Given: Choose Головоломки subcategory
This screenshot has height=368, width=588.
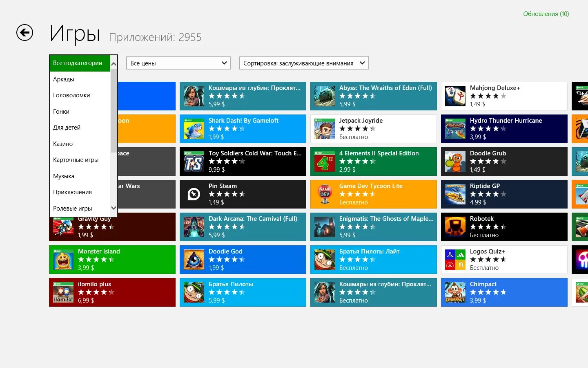Looking at the screenshot, I should [80, 95].
